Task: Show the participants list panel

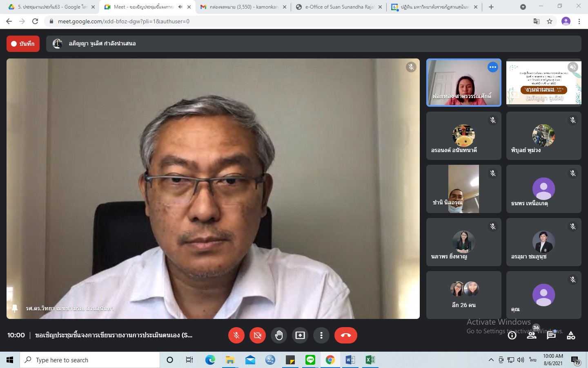Action: tap(532, 335)
